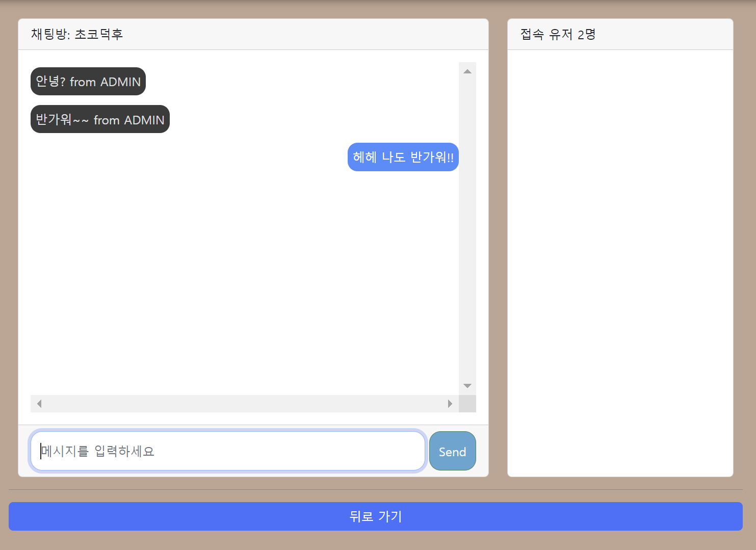756x550 pixels.
Task: Click the placeholder text 메시지를 입력하세요
Action: tap(97, 451)
